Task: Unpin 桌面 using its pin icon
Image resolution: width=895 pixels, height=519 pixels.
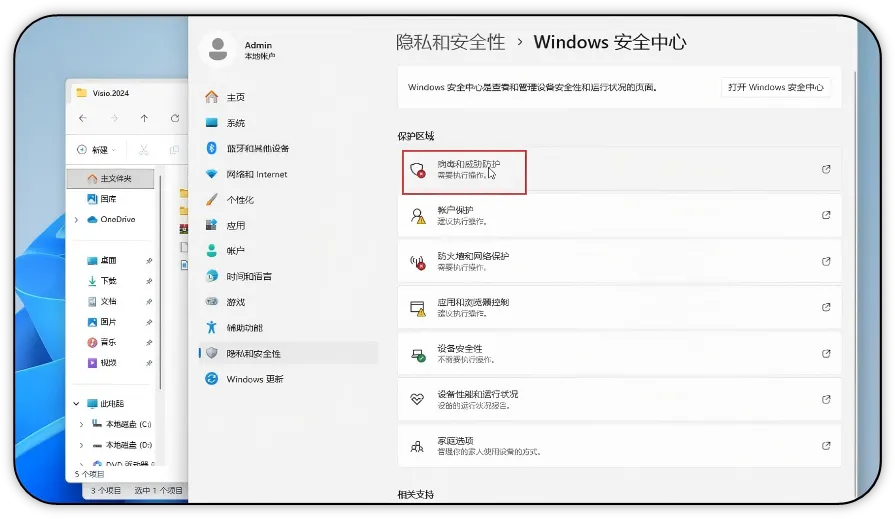Action: [149, 261]
